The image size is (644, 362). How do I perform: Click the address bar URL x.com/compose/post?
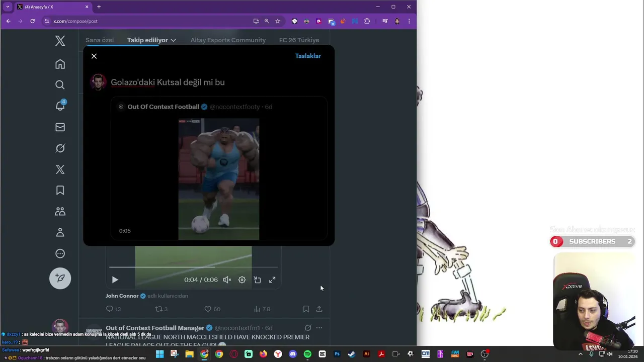75,21
